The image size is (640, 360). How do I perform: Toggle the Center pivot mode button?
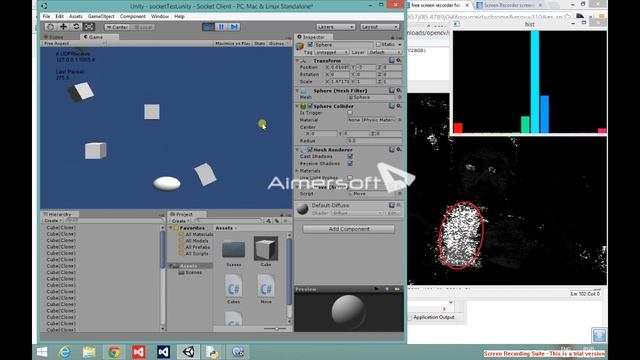(x=117, y=27)
